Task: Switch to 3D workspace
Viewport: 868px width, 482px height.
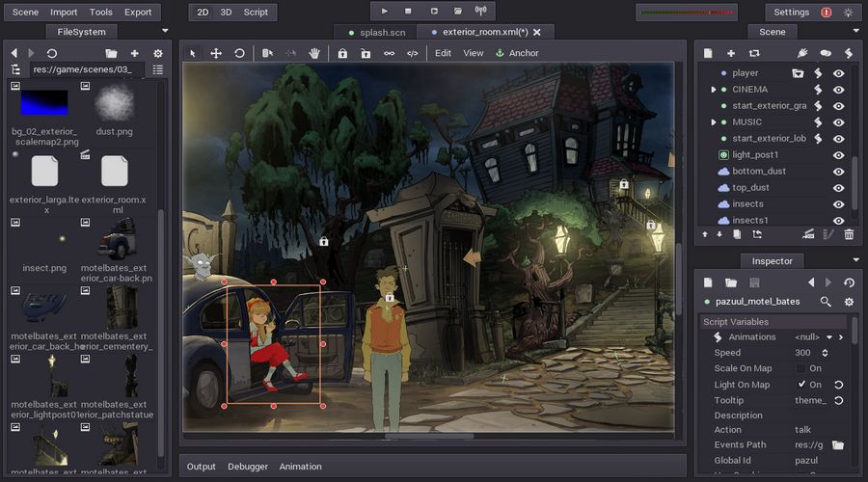Action: pos(226,13)
